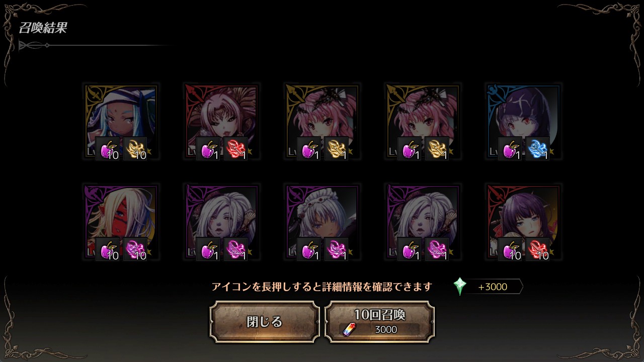Click gold crystal shard icon with 10
The width and height of the screenshot is (644, 362).
[x=135, y=149]
